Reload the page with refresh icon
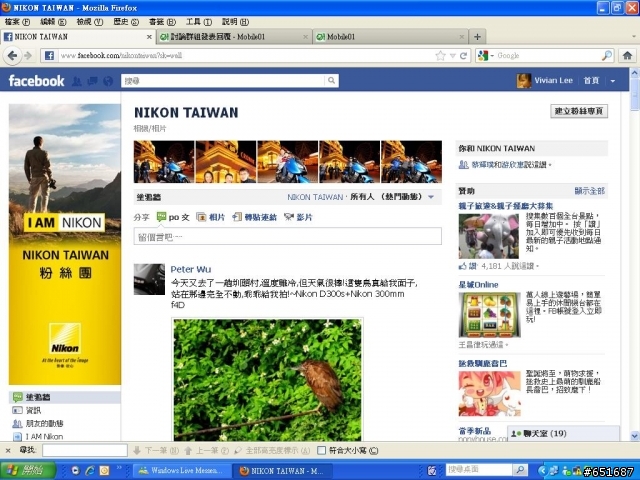 (463, 56)
